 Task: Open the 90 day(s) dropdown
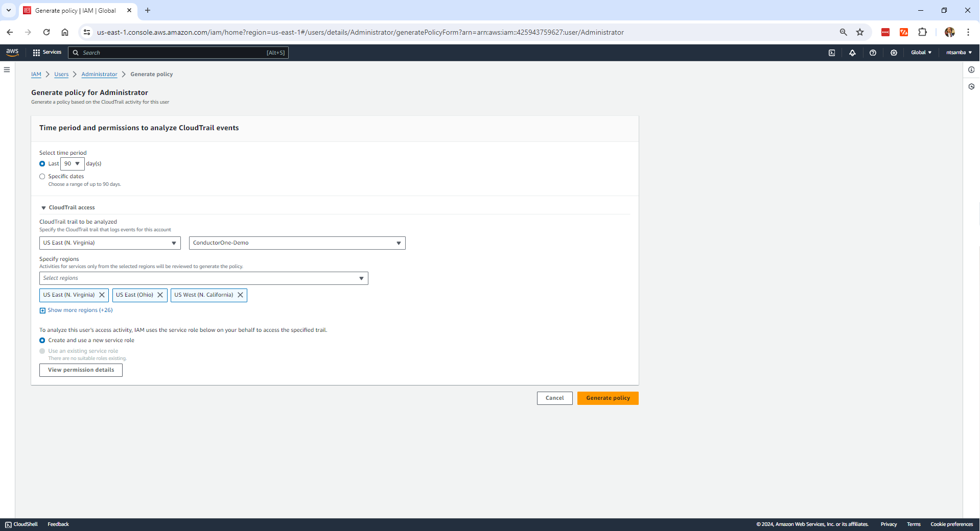(x=78, y=163)
